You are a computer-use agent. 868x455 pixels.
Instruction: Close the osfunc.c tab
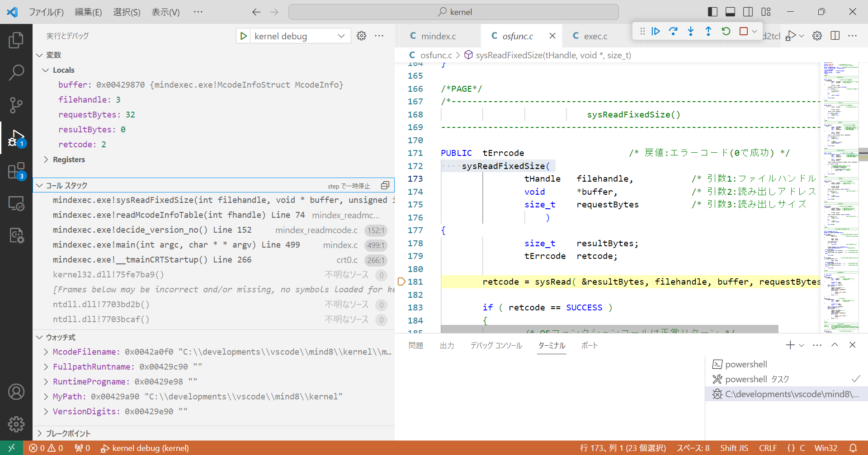(552, 36)
